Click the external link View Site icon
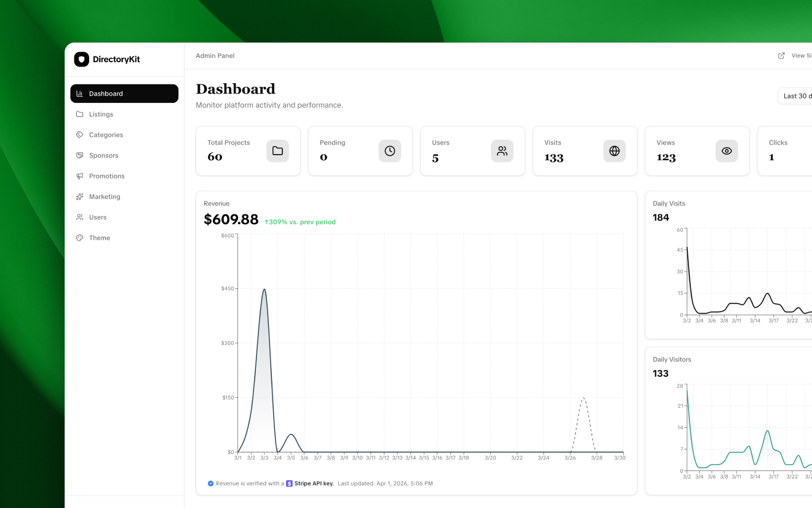Screen dimensions: 812x508 [781, 55]
